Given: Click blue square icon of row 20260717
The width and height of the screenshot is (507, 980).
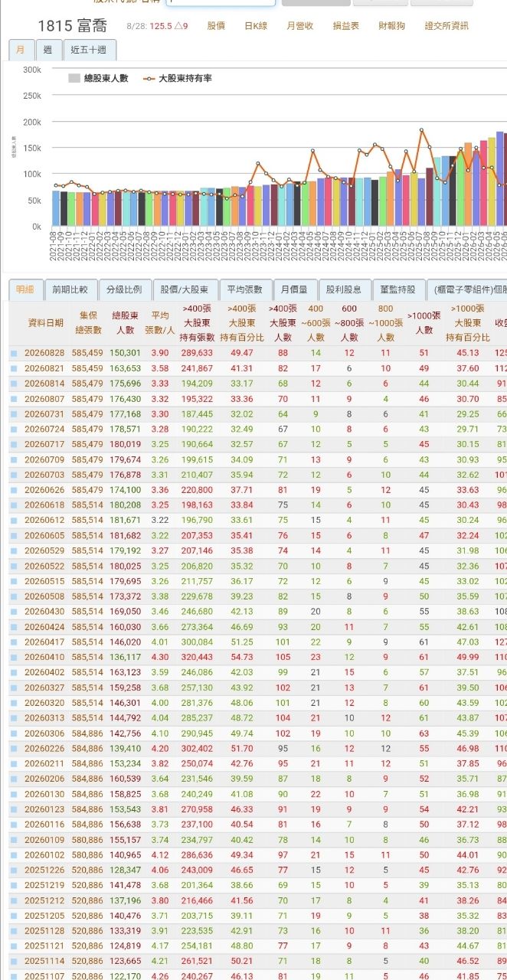Looking at the screenshot, I should pyautogui.click(x=14, y=445).
